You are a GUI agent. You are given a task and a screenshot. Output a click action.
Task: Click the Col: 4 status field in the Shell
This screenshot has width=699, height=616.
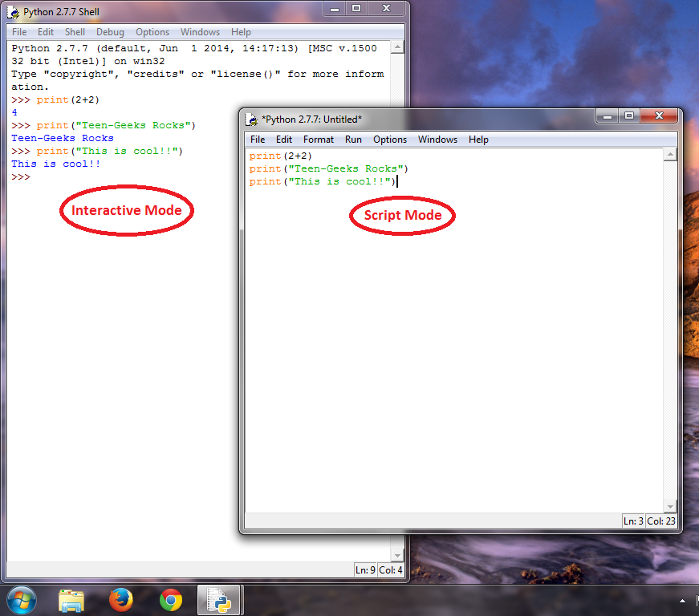click(x=390, y=569)
